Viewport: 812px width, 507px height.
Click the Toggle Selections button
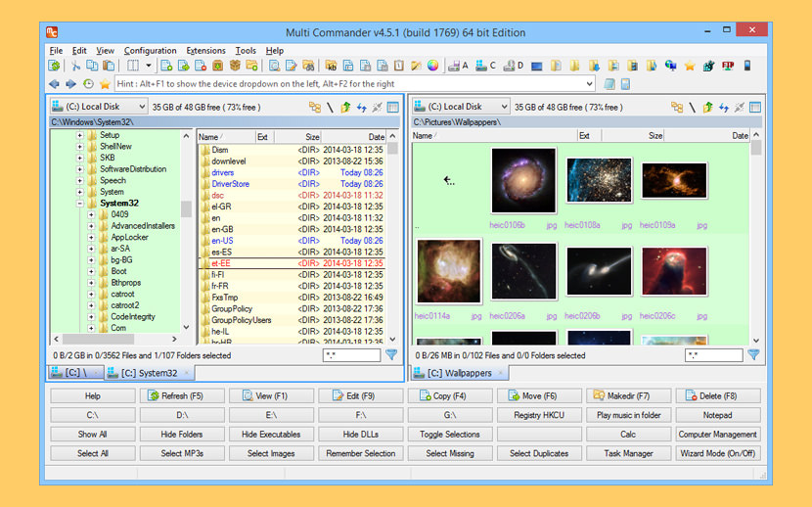(449, 434)
